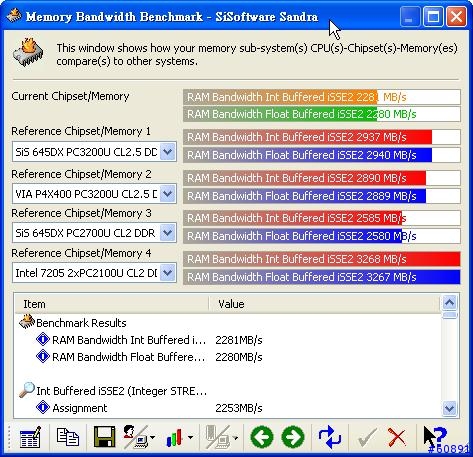Click the info icon next to RAM Bandwidth Float

43,356
